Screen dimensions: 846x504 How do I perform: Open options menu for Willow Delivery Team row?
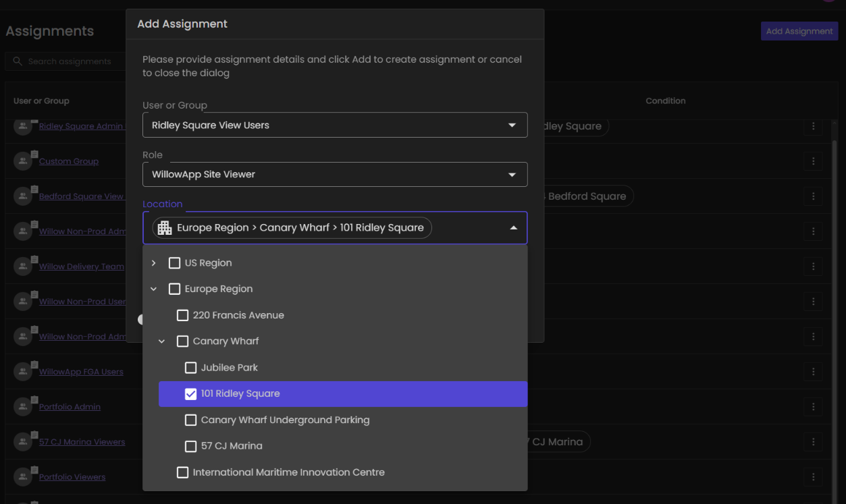pos(813,267)
